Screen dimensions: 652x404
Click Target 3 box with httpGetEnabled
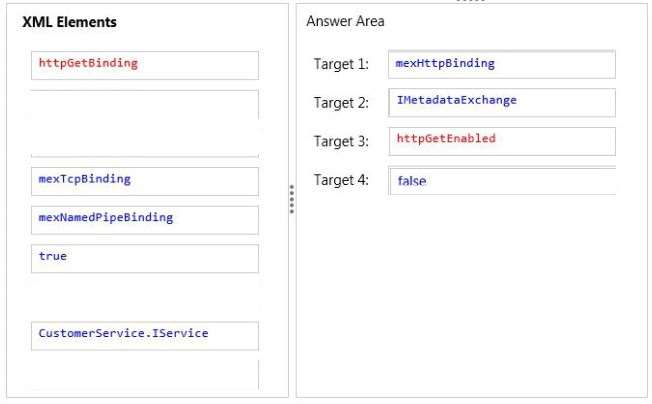tap(502, 141)
